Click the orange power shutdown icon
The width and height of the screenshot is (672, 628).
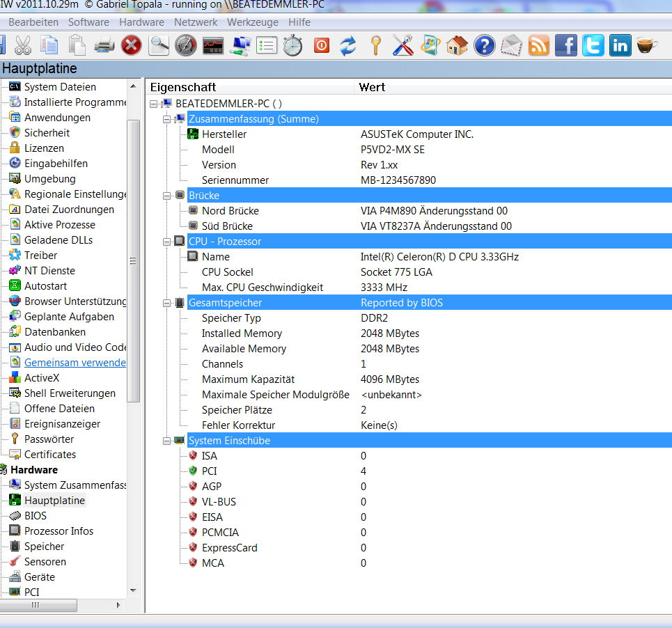pyautogui.click(x=322, y=45)
